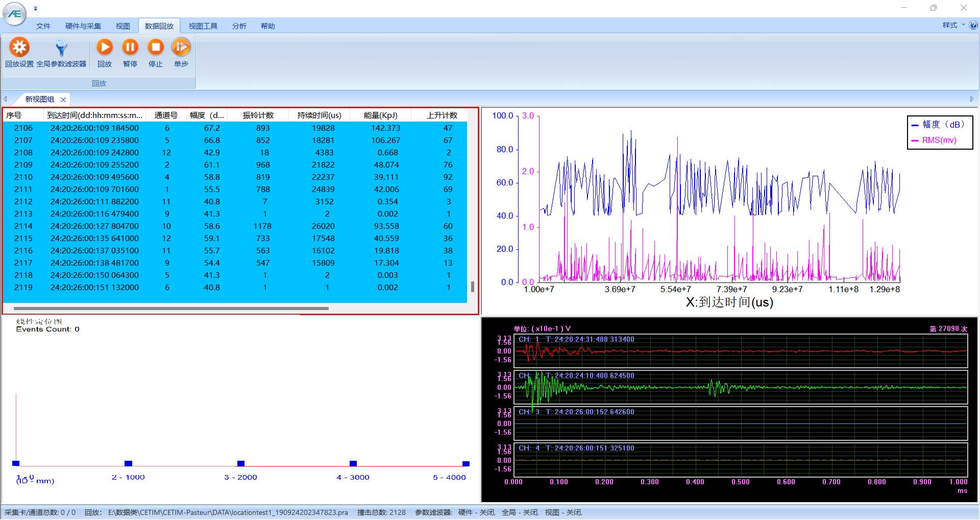Open the 硬件与采集 ribbon tab
This screenshot has width=980, height=520.
click(83, 26)
